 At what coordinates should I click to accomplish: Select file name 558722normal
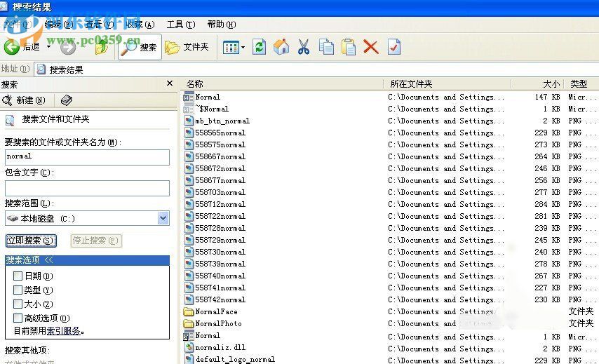tap(220, 216)
